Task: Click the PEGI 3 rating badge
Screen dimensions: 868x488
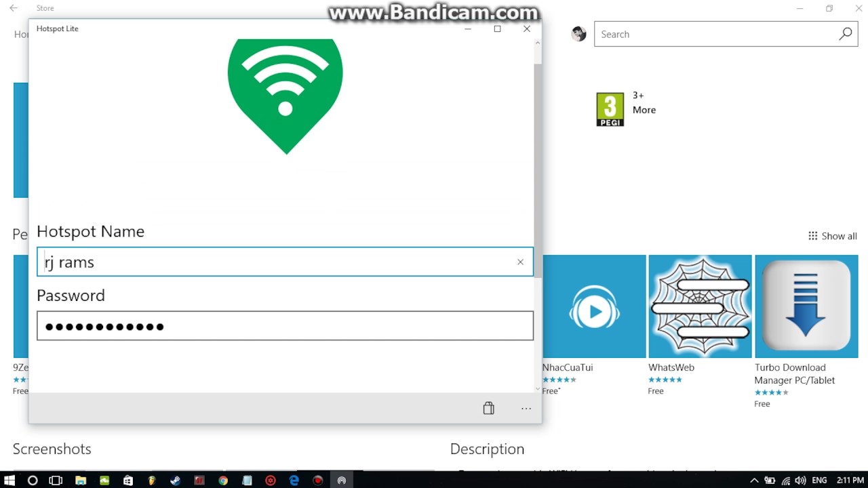Action: point(610,109)
